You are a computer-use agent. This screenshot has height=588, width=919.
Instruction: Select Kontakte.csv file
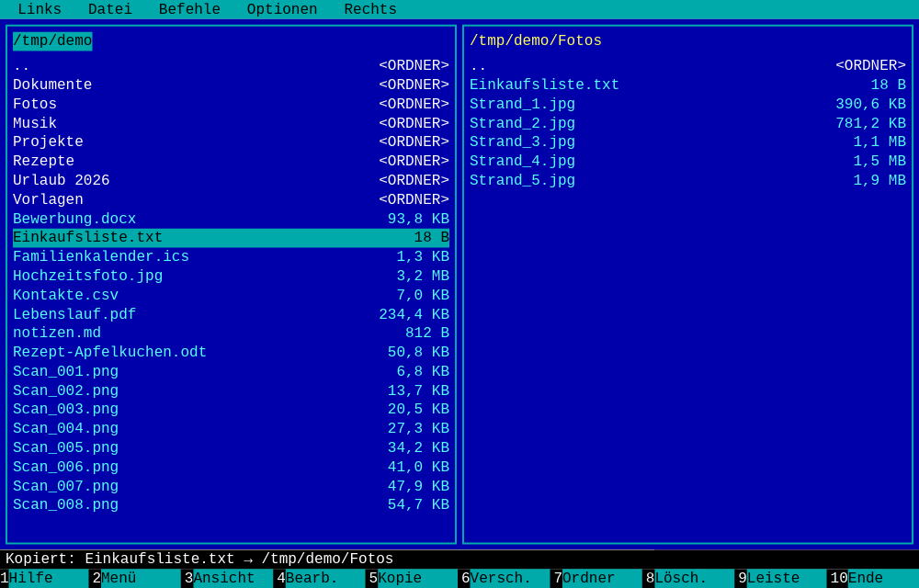231,295
